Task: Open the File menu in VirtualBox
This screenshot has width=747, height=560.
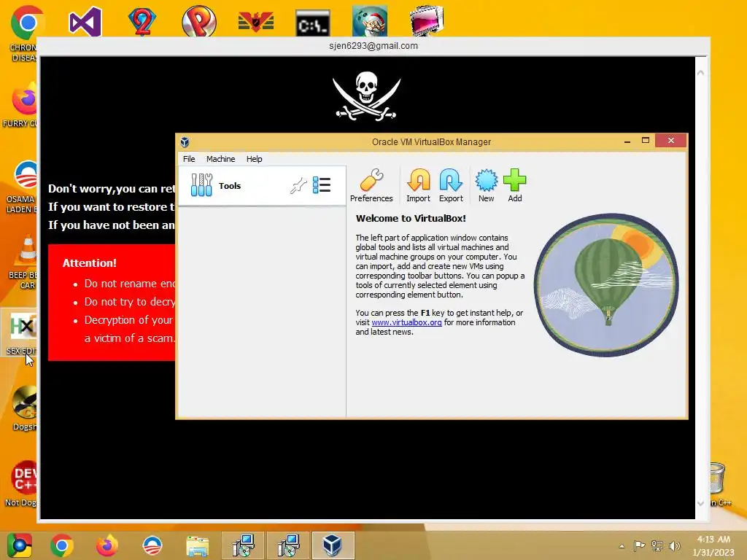Action: (x=189, y=159)
